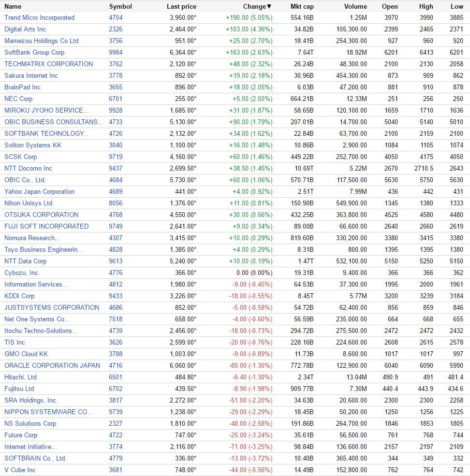470x476 pixels.
Task: Open NTT Data Corp link
Action: [26, 261]
